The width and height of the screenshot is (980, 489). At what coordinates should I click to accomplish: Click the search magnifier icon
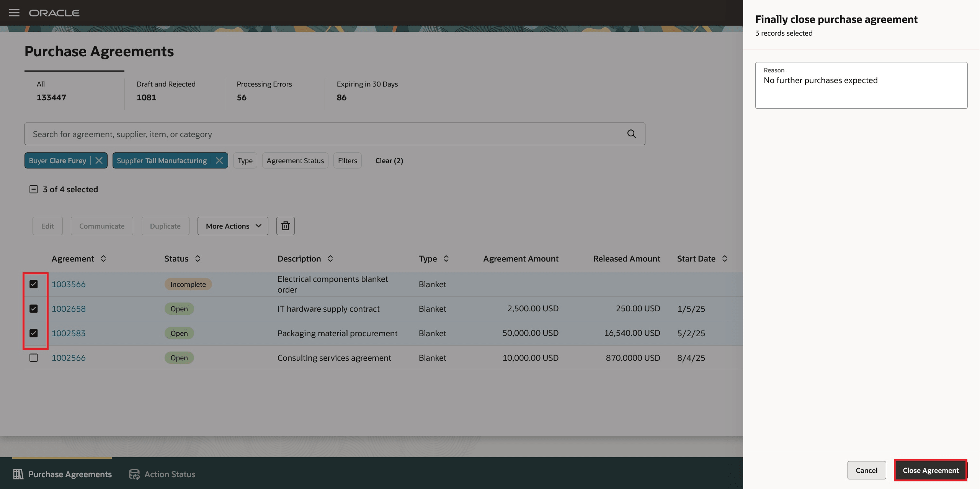click(x=631, y=134)
